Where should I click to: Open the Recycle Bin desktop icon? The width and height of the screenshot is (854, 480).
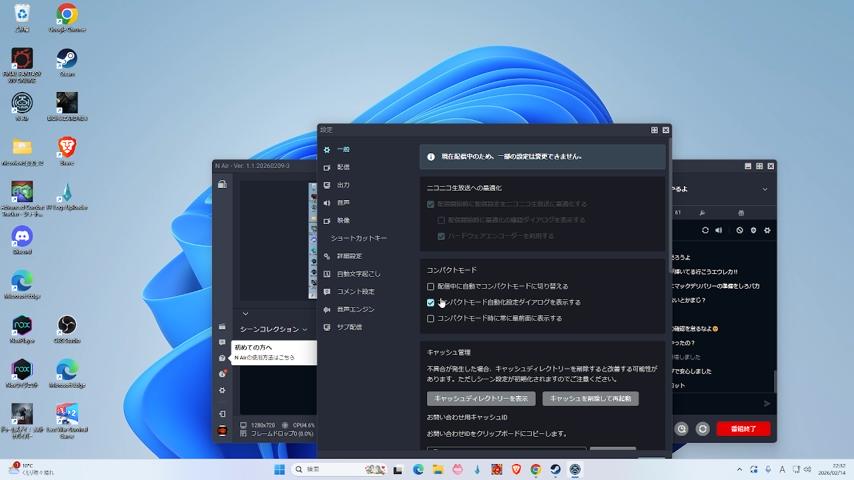pyautogui.click(x=22, y=17)
